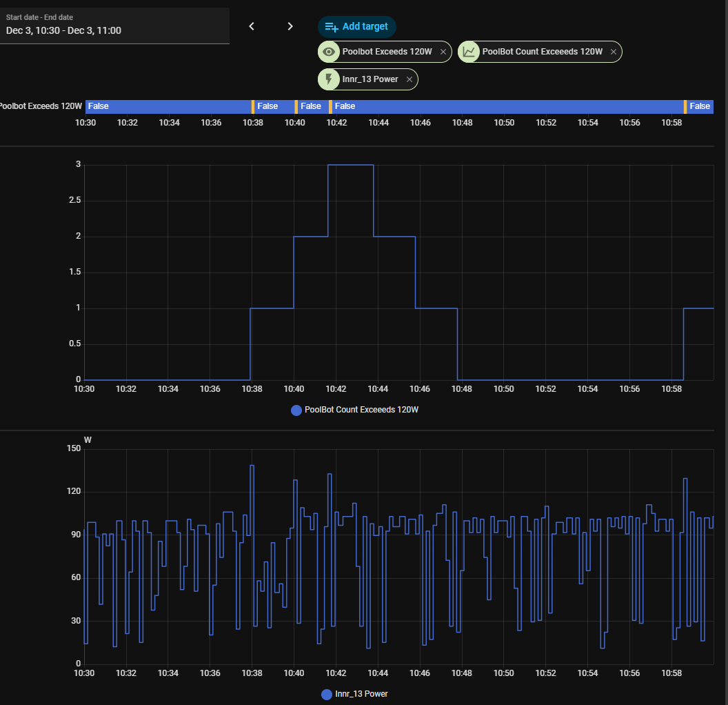This screenshot has height=705, width=728.
Task: Go to the previous time range
Action: [x=252, y=26]
